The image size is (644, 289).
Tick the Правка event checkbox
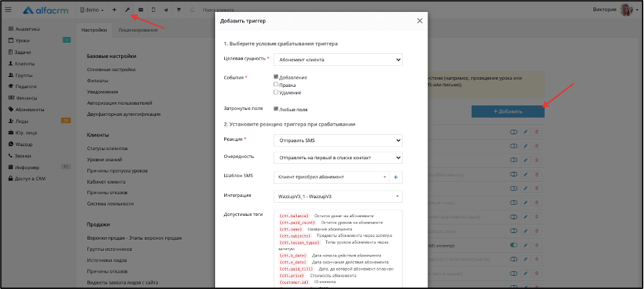tap(276, 84)
